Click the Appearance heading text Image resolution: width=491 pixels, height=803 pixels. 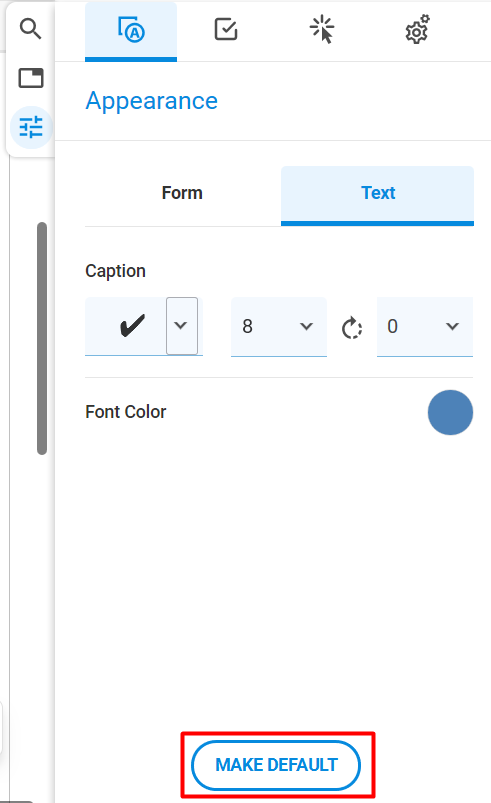click(x=152, y=101)
